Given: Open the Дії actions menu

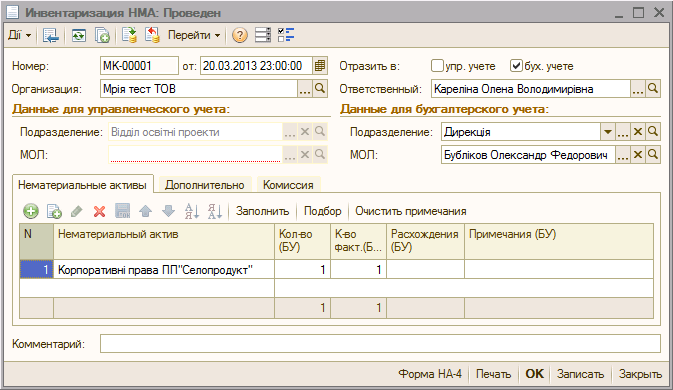Looking at the screenshot, I should coord(19,35).
